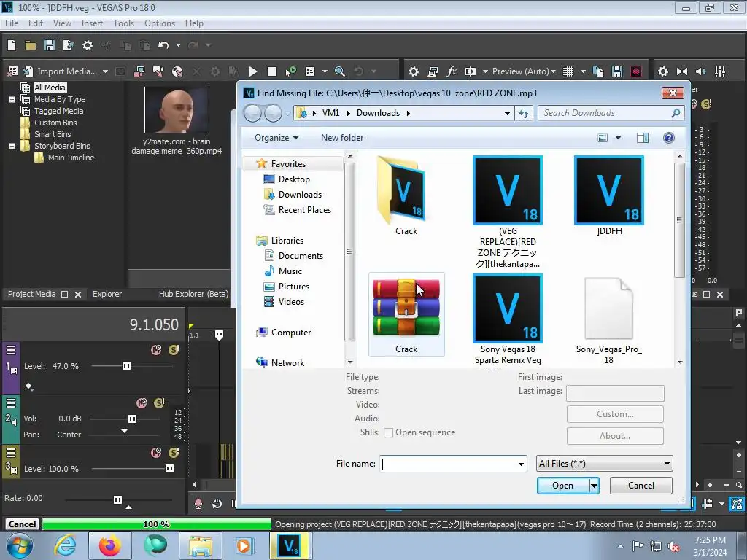Expand Media By Type tree node
747x560 pixels.
12,99
